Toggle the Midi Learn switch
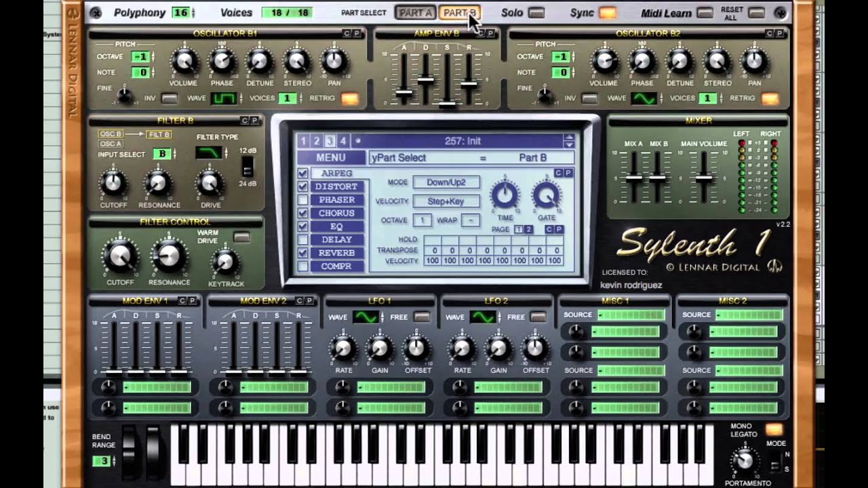Screen dimensions: 868x488 pyautogui.click(x=705, y=13)
